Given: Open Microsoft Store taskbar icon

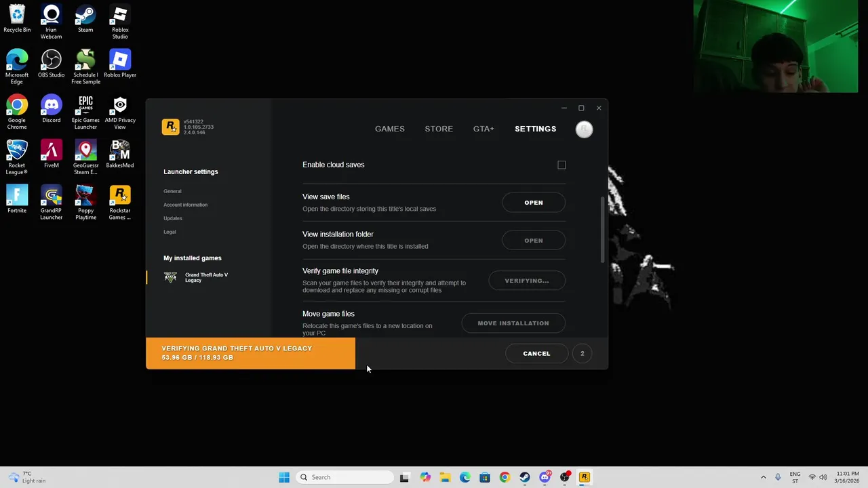Looking at the screenshot, I should (x=485, y=477).
